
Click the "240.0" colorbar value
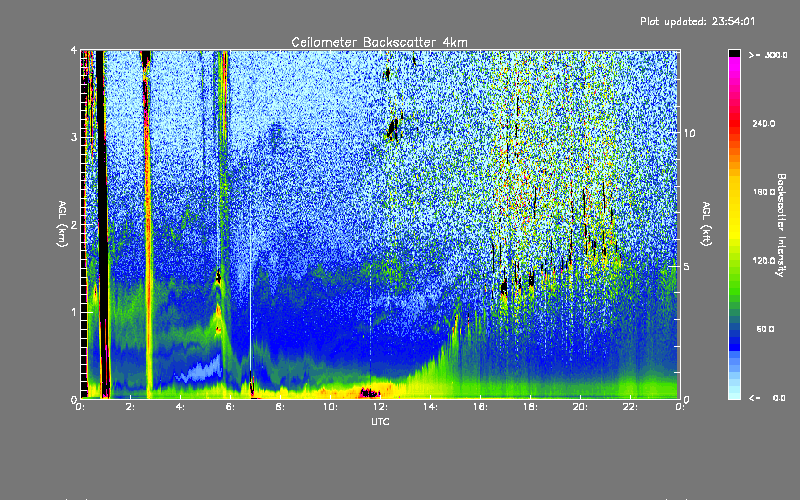click(x=764, y=124)
